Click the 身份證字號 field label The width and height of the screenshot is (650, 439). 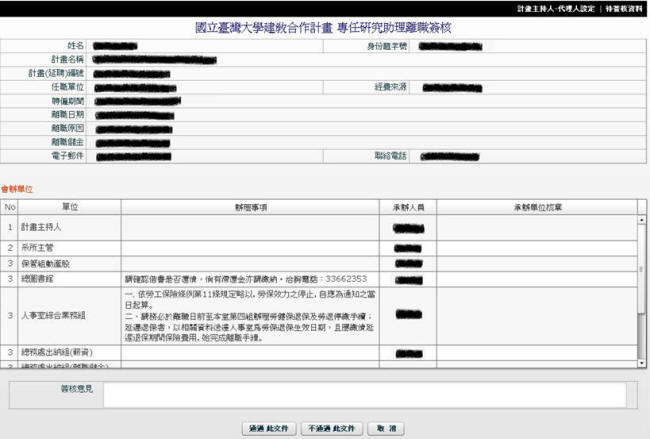point(387,46)
